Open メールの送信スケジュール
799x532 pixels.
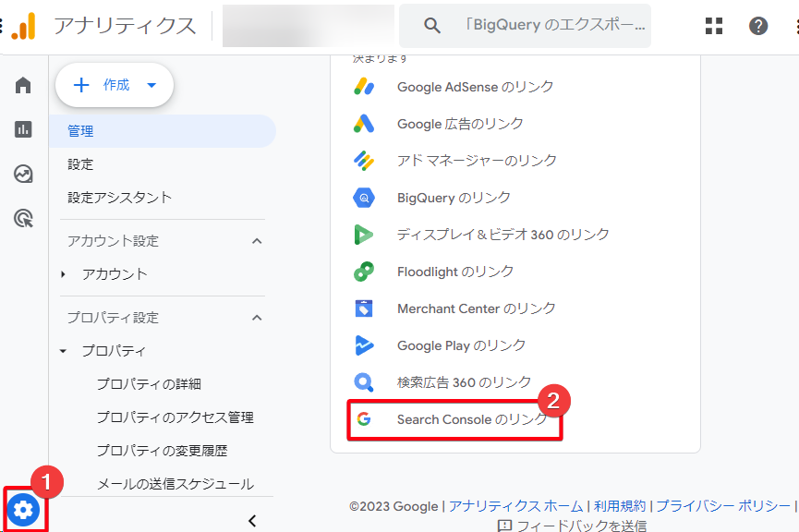pyautogui.click(x=176, y=484)
